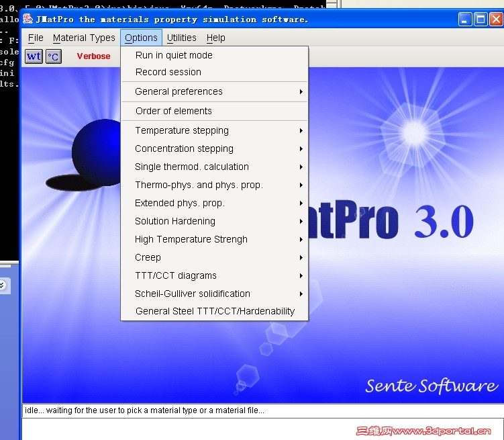Click the red Verbose mode label
This screenshot has height=440, width=504.
coord(93,56)
